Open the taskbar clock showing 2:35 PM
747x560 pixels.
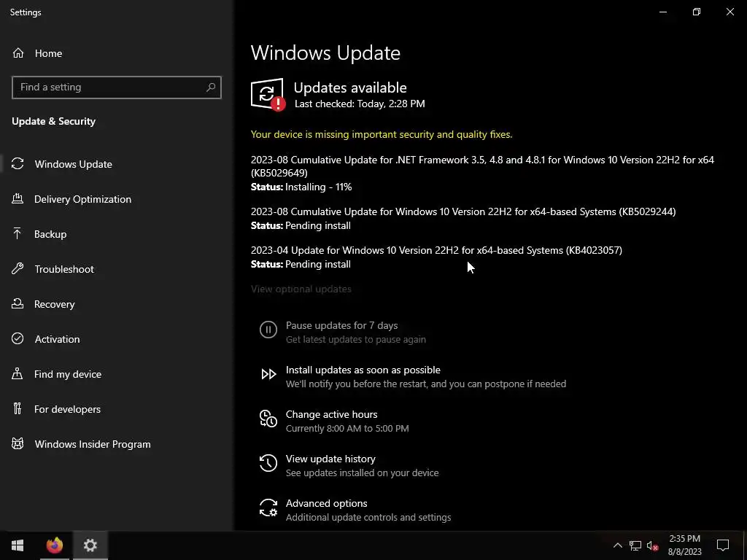tap(684, 545)
